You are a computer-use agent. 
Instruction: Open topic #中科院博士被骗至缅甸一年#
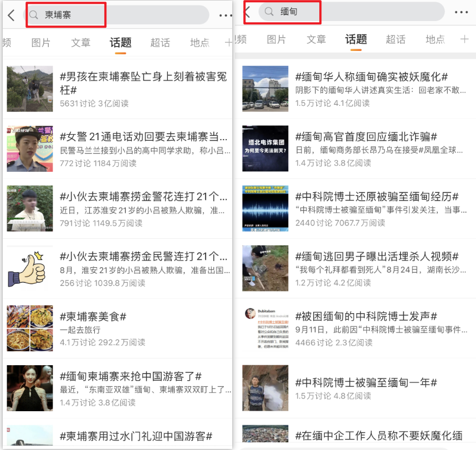pos(366,382)
